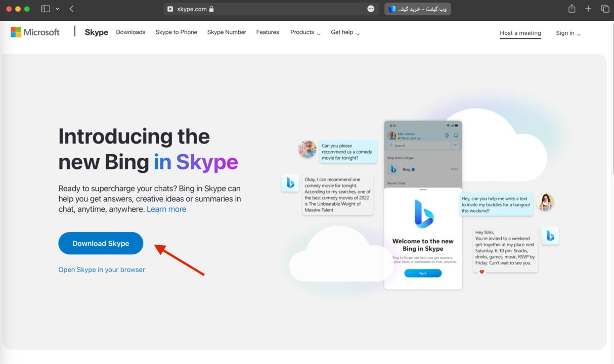Select Skype Number in navigation
Image resolution: width=614 pixels, height=364 pixels.
(227, 32)
